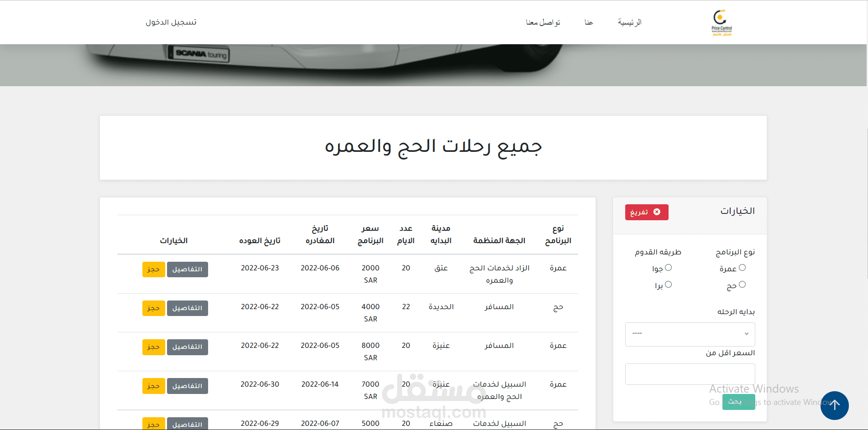Click the departure date 2022-06-06 cell
The width and height of the screenshot is (868, 430).
click(x=320, y=268)
